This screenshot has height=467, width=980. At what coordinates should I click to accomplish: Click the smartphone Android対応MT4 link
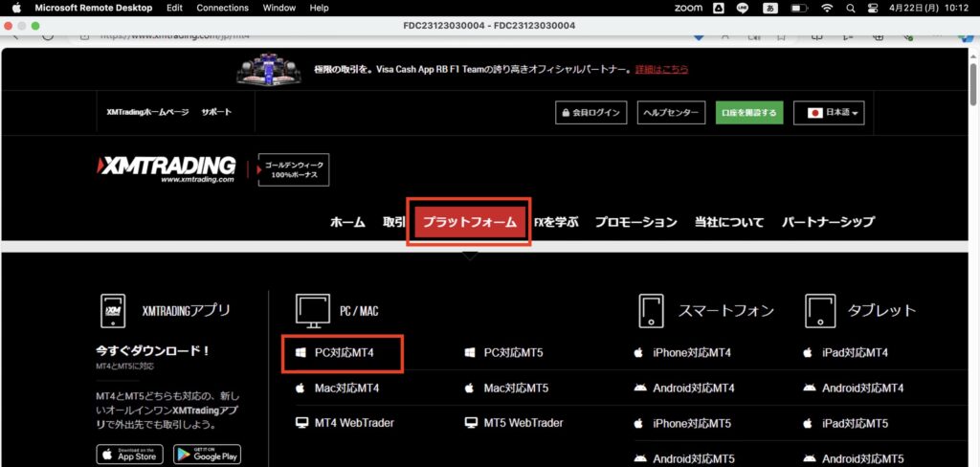click(694, 389)
